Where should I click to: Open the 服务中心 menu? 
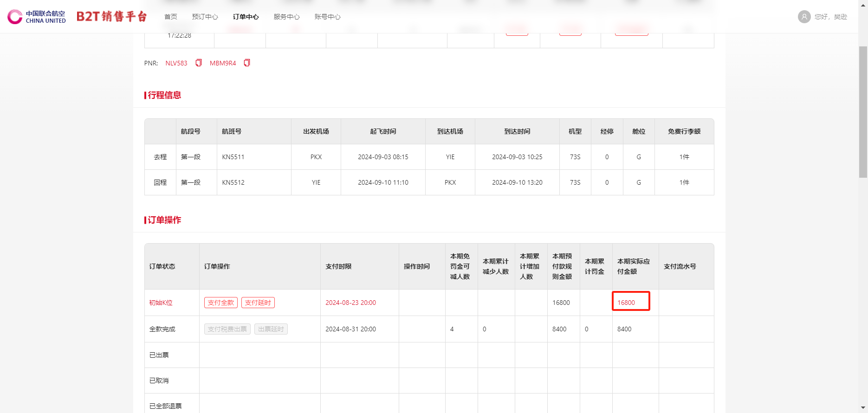click(x=286, y=17)
